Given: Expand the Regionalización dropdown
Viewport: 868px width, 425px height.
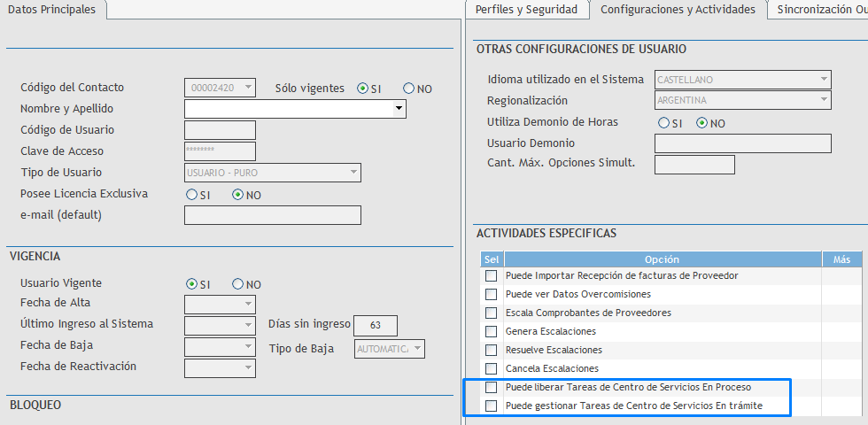Looking at the screenshot, I should (823, 101).
